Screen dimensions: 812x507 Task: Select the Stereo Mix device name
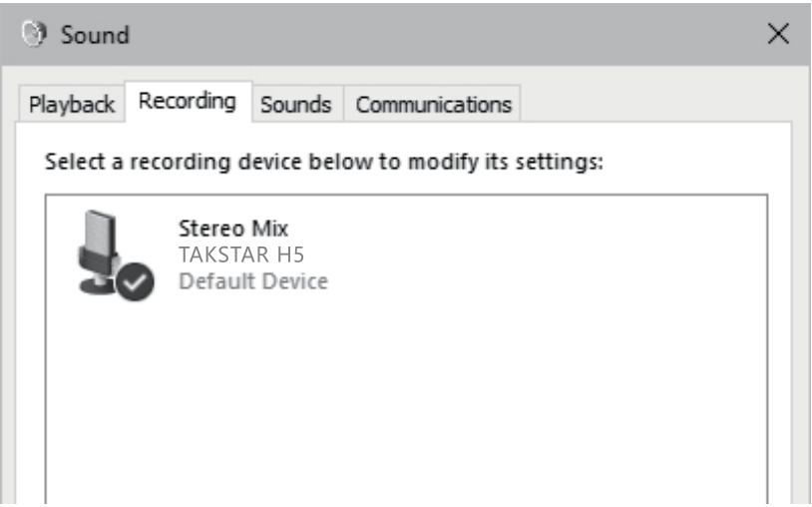(232, 229)
